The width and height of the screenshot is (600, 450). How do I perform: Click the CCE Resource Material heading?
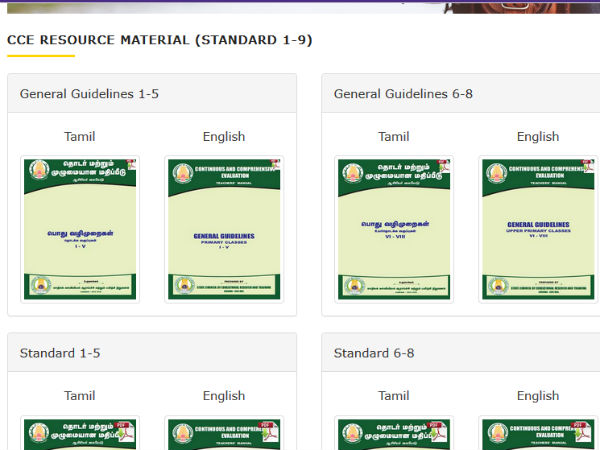(x=160, y=40)
